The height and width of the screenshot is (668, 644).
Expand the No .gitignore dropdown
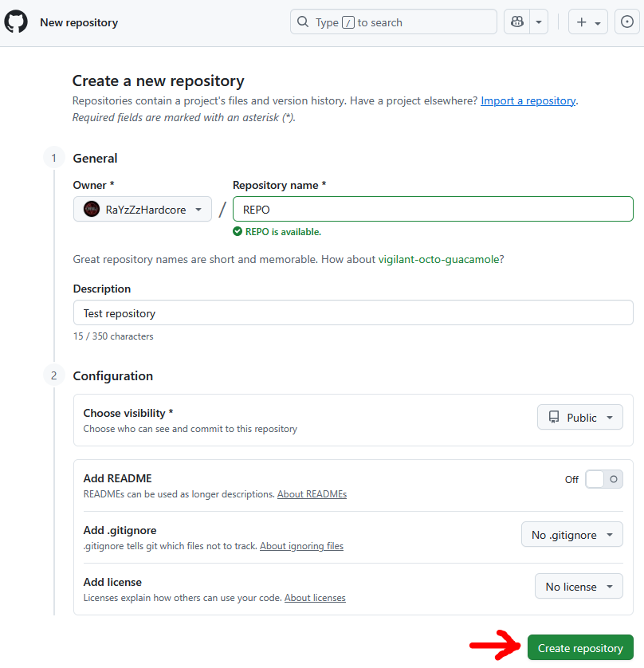point(571,535)
